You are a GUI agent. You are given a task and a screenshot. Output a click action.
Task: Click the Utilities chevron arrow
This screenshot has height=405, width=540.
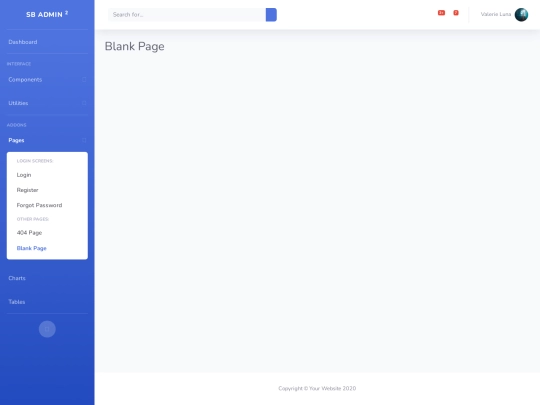click(84, 103)
